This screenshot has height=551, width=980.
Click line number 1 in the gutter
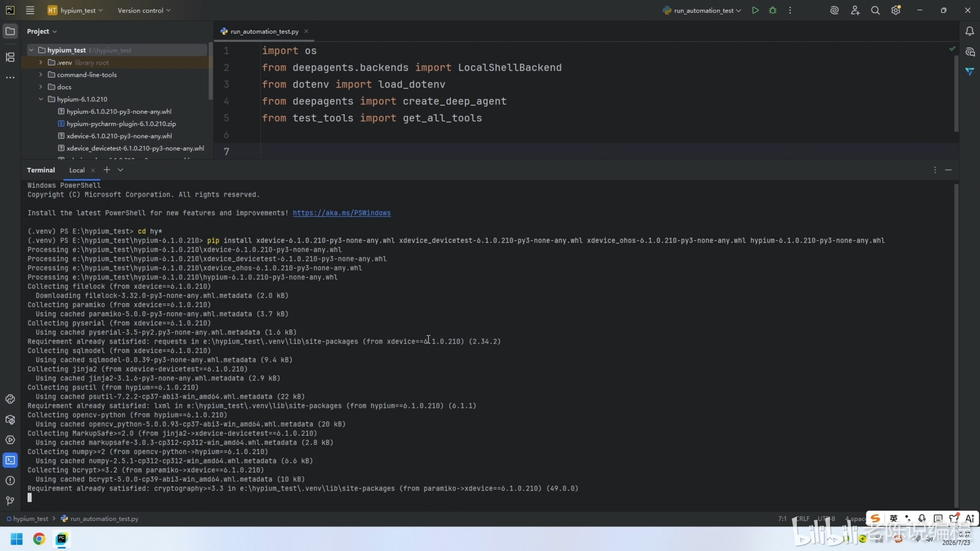[x=226, y=51]
